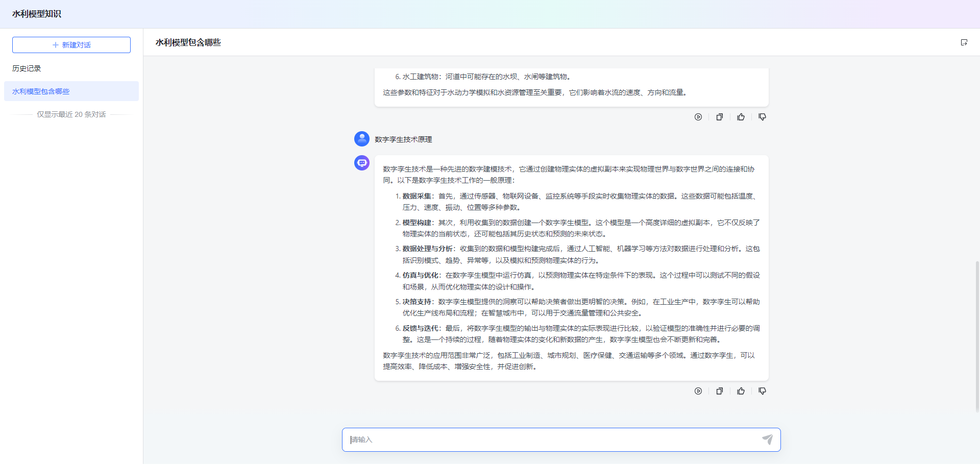The image size is (980, 465).
Task: Click the user avatar beside 数字孪生技术原理
Action: [362, 139]
